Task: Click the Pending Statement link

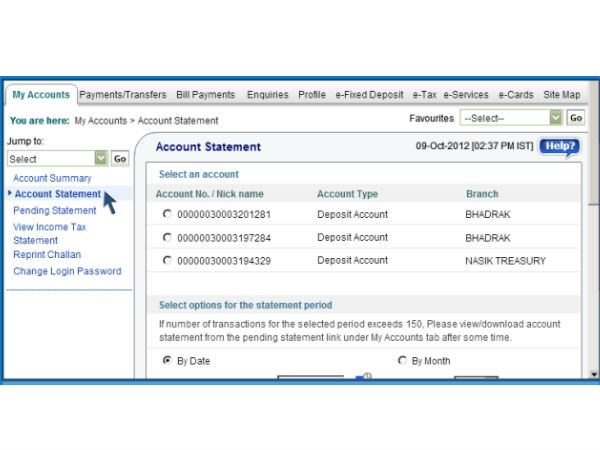Action: point(55,210)
